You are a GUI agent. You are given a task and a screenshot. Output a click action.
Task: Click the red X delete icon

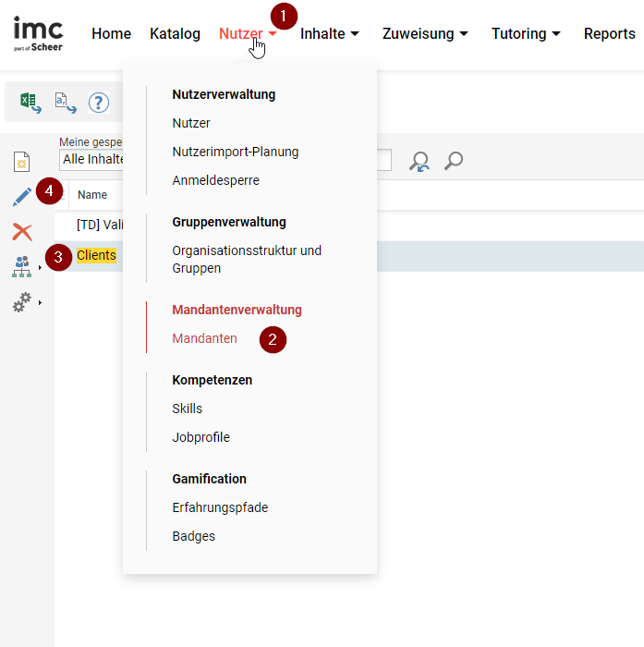21,232
